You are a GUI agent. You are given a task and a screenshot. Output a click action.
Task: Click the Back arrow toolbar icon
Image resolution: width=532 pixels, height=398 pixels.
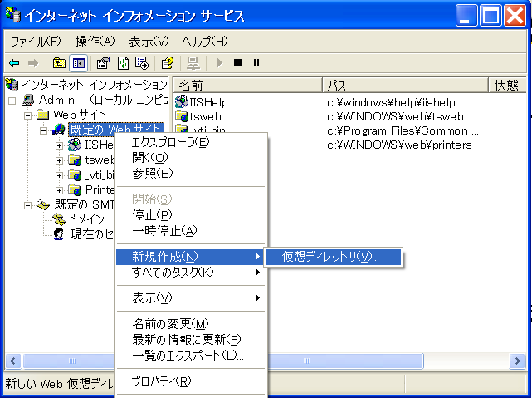click(14, 62)
